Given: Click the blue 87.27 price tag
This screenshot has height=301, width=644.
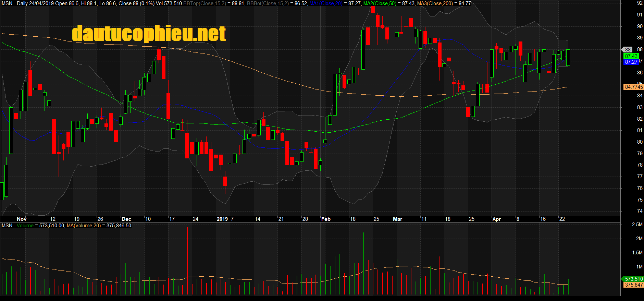Looking at the screenshot, I should tap(631, 62).
